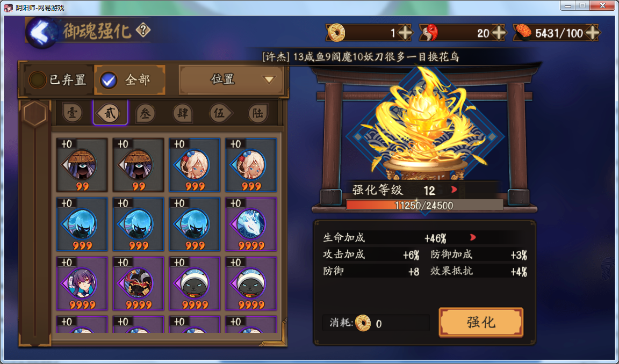
Task: Select the purple-haired girl soul icon
Action: tap(82, 283)
